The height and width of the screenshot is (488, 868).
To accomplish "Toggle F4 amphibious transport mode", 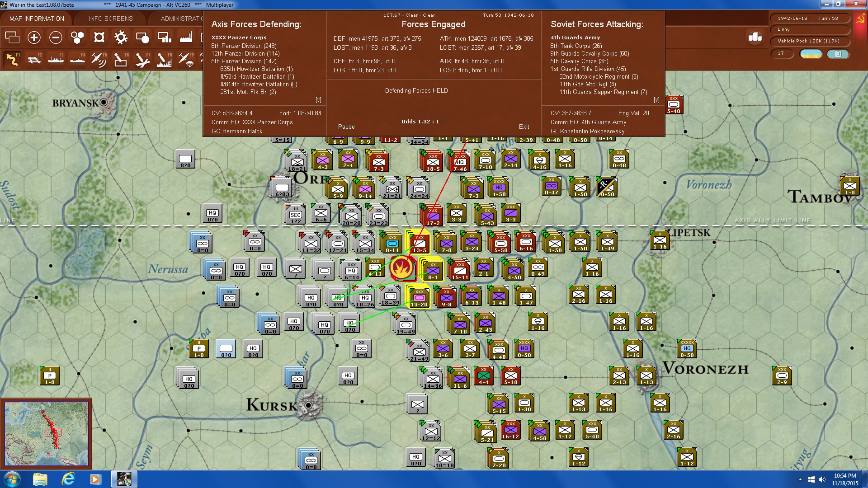I will coord(77,60).
